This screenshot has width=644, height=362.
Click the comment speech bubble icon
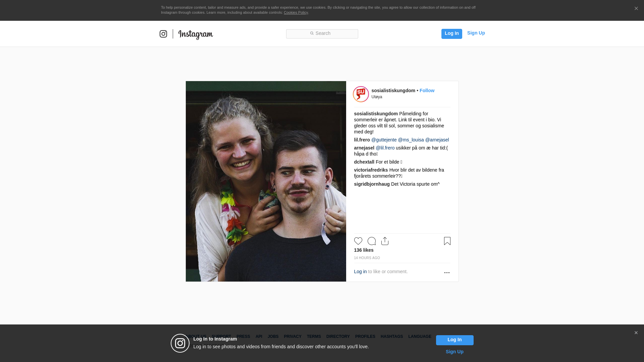tap(372, 241)
